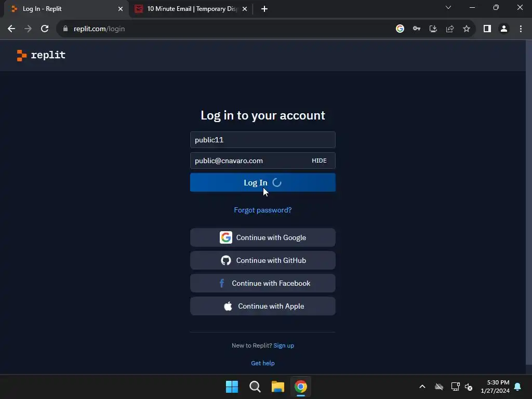Open notifications bell icon

tap(518, 387)
